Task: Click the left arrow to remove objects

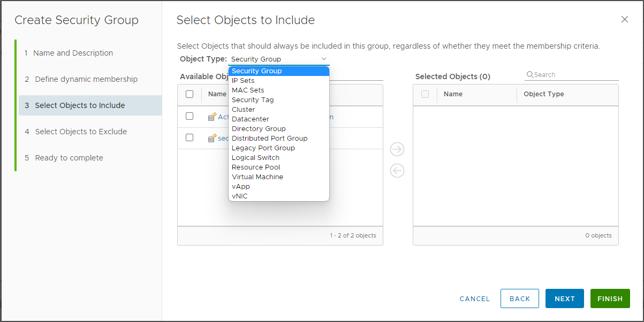Action: [x=397, y=171]
